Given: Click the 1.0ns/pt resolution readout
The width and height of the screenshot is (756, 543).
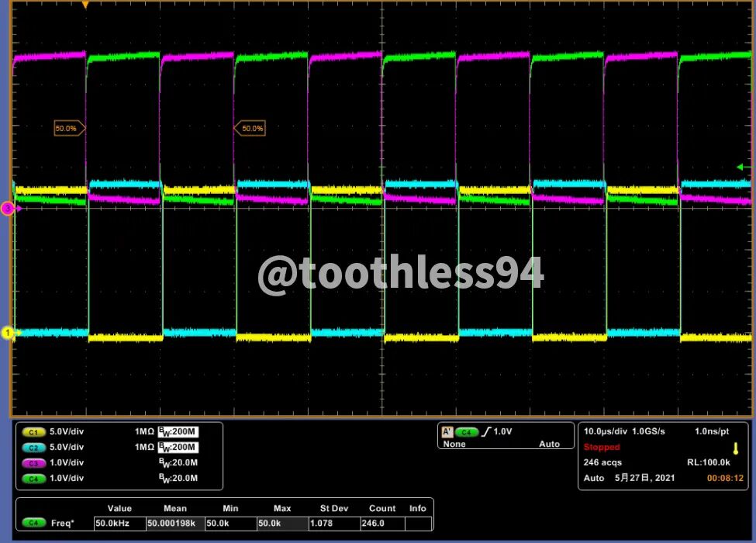Looking at the screenshot, I should coord(712,431).
